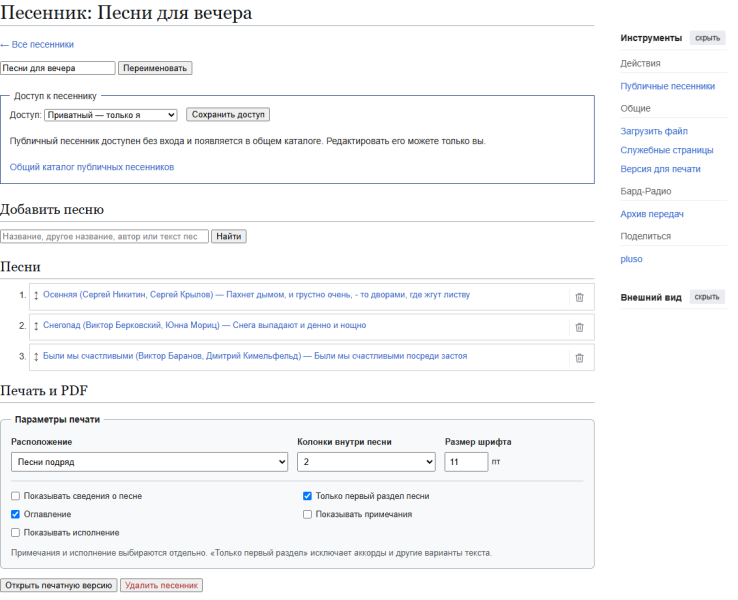Click the pluso share link
Image resolution: width=738 pixels, height=600 pixels.
(x=631, y=259)
